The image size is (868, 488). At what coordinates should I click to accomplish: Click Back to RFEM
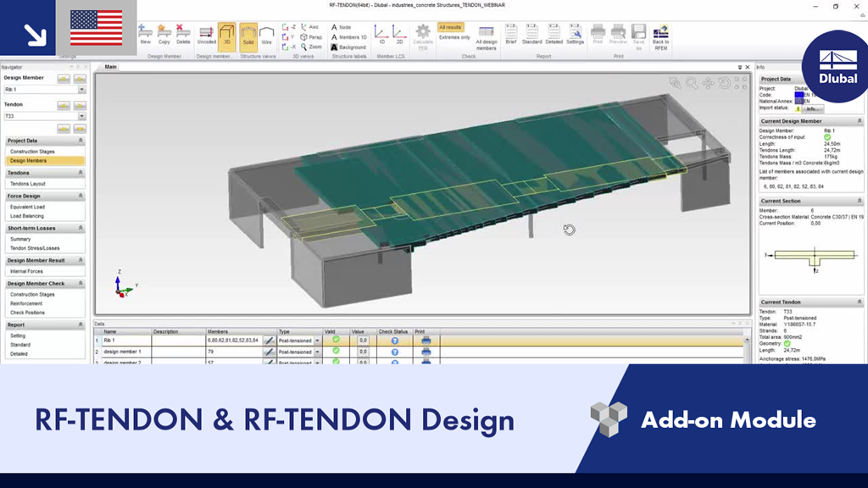tap(660, 37)
